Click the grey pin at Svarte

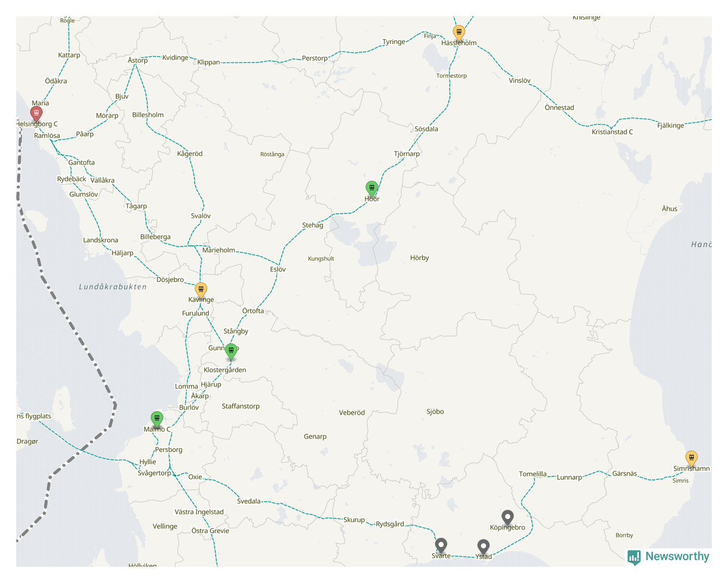click(441, 546)
